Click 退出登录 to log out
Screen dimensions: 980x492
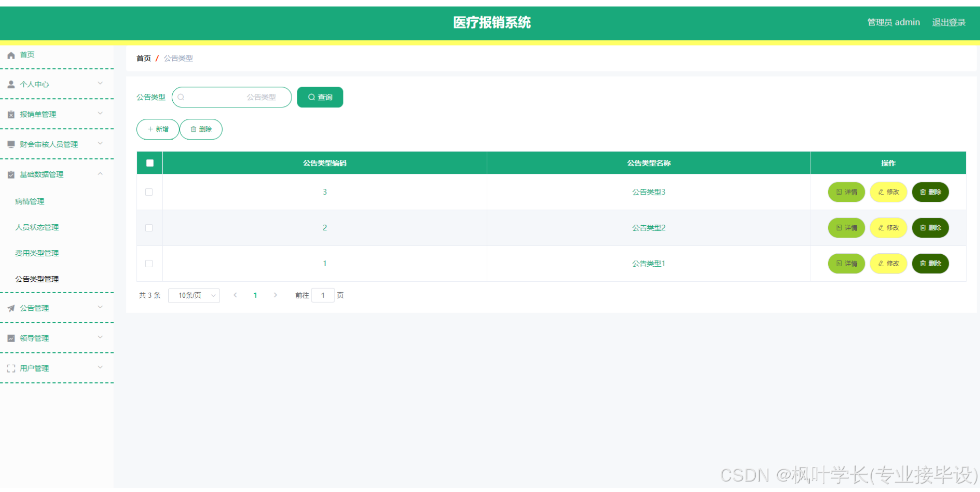click(x=949, y=22)
